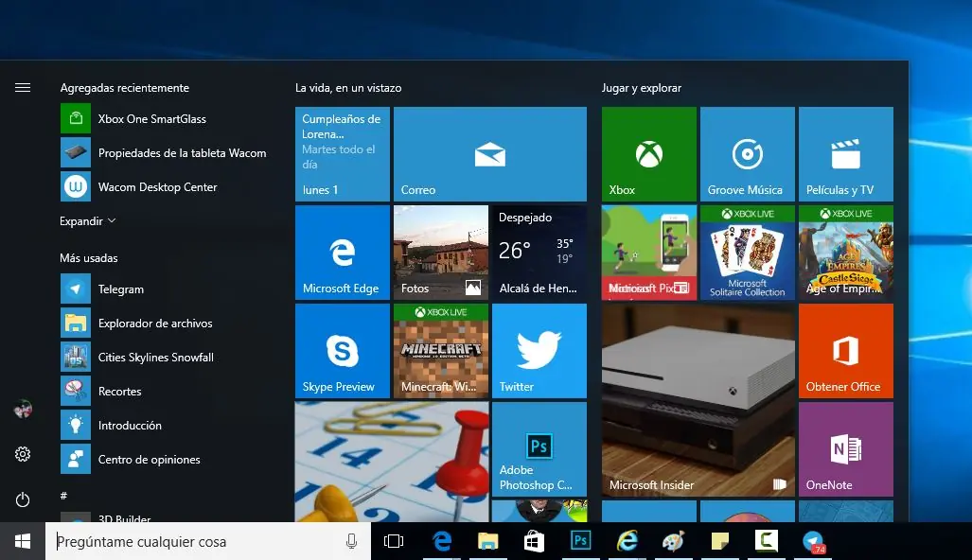Viewport: 972px width, 560px height.
Task: Open Cities Skylines Snowfall from the list
Action: (156, 357)
